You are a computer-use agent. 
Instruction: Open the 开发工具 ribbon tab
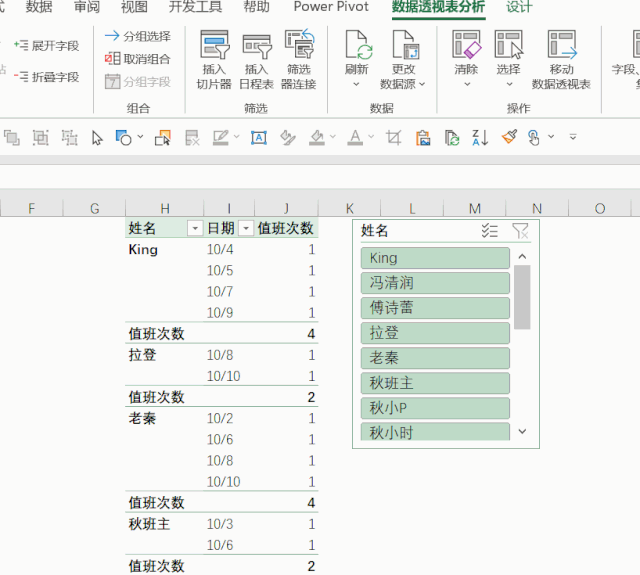click(196, 7)
